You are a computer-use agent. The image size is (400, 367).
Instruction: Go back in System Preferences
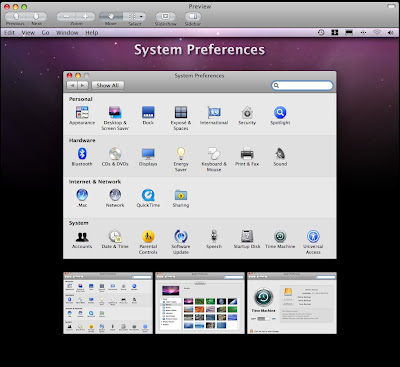point(72,85)
